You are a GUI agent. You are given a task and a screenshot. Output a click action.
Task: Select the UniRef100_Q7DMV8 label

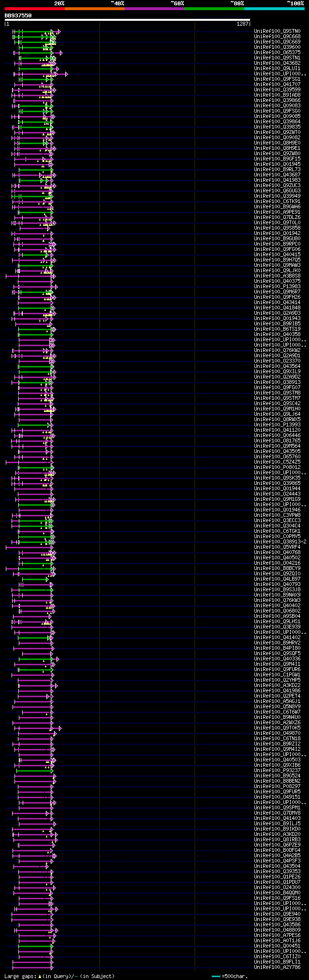[x=277, y=813]
